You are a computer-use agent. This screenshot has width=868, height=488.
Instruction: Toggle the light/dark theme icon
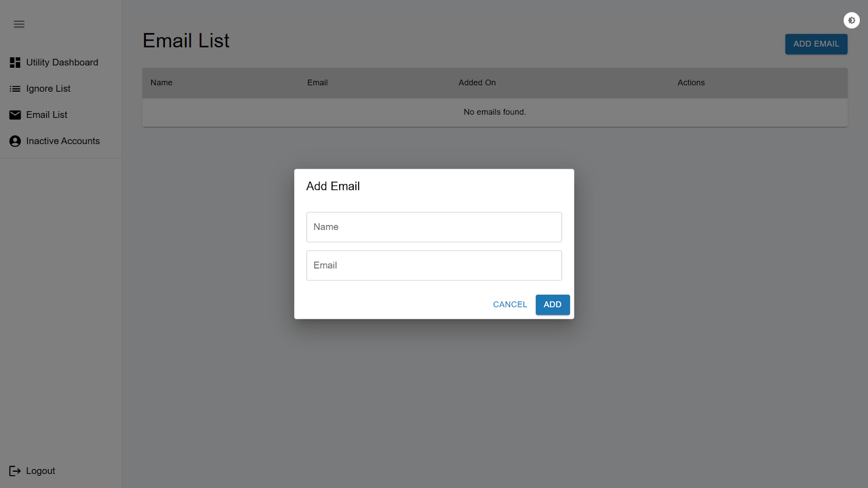pyautogui.click(x=852, y=21)
